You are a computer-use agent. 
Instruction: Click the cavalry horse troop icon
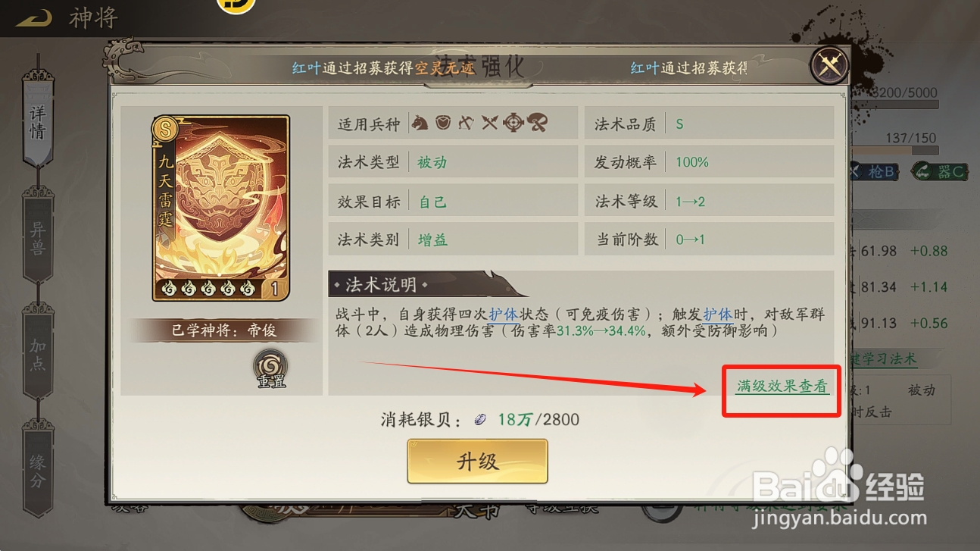[x=420, y=122]
